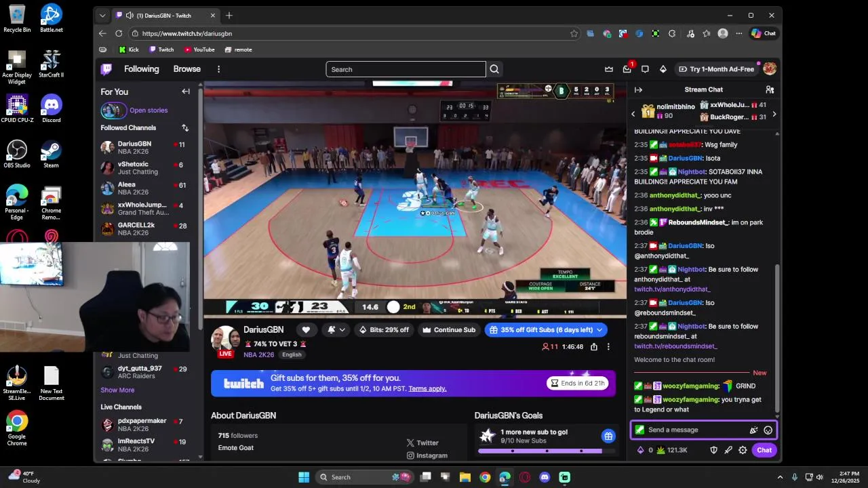868x488 pixels.
Task: Open chat shield mode icon
Action: coord(713,450)
